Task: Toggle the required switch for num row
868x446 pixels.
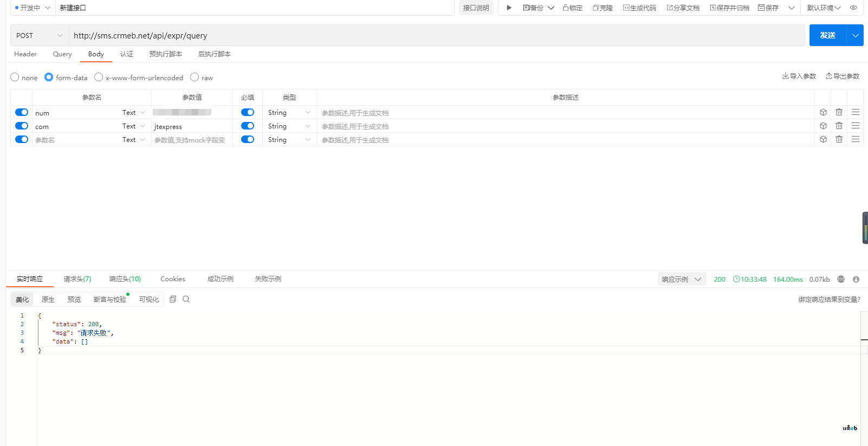Action: click(248, 112)
